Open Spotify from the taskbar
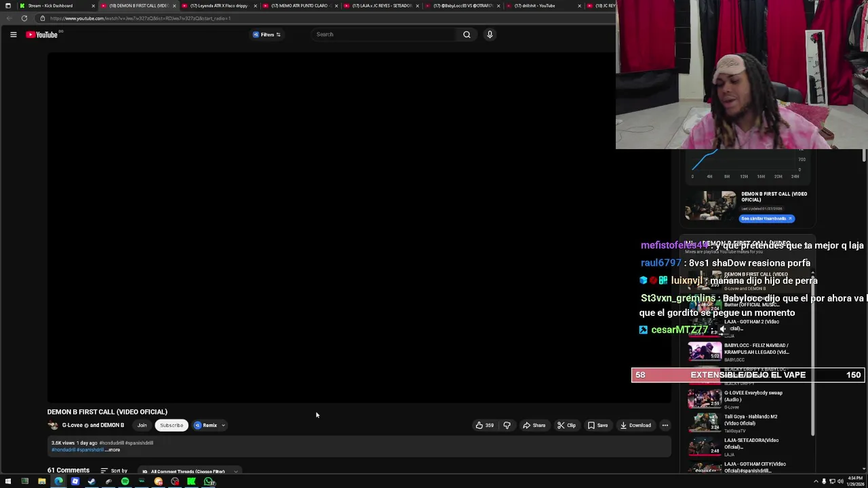This screenshot has height=488, width=868. pyautogui.click(x=125, y=482)
